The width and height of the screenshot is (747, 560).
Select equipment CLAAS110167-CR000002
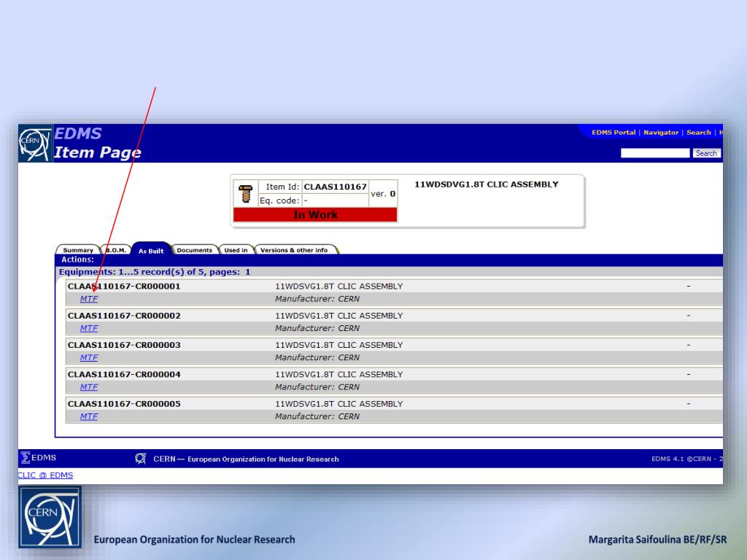(x=124, y=316)
